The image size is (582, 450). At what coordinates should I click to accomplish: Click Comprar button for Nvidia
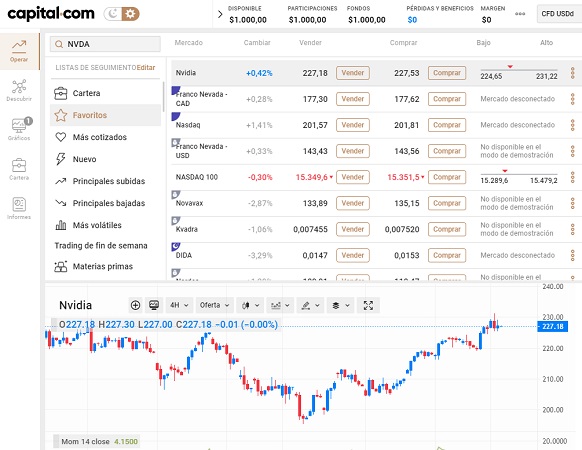click(x=447, y=73)
